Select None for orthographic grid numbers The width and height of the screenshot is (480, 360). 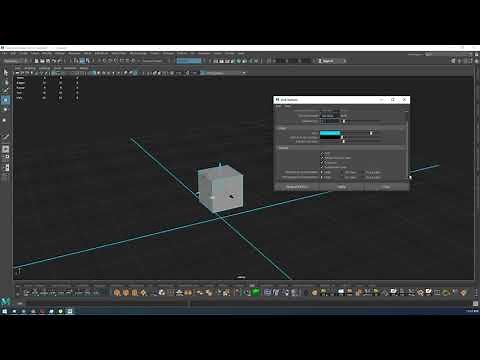(322, 177)
